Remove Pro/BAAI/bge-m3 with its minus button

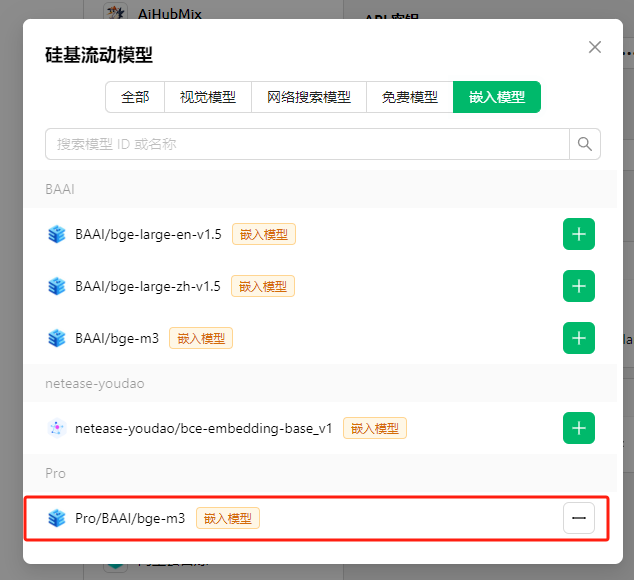coord(579,518)
